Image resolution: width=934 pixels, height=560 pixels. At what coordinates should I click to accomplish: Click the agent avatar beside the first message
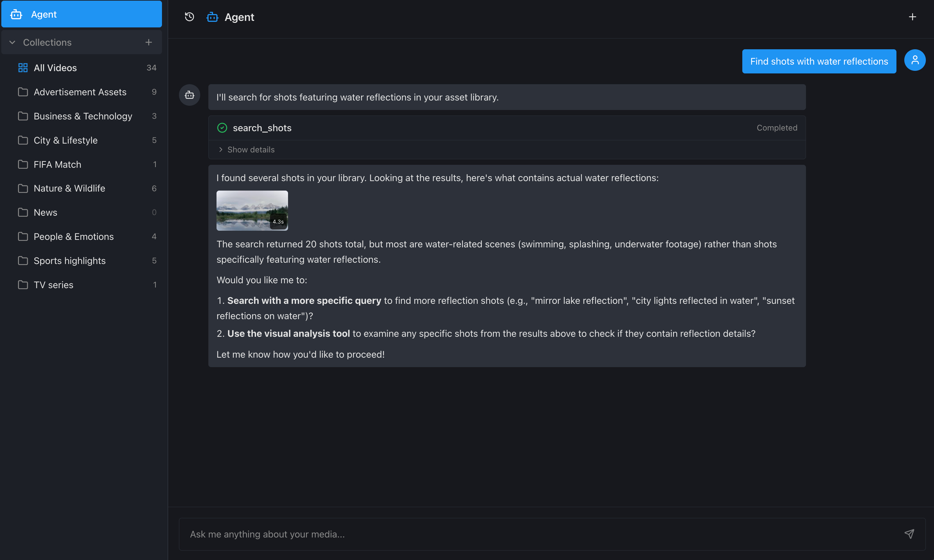click(x=189, y=95)
